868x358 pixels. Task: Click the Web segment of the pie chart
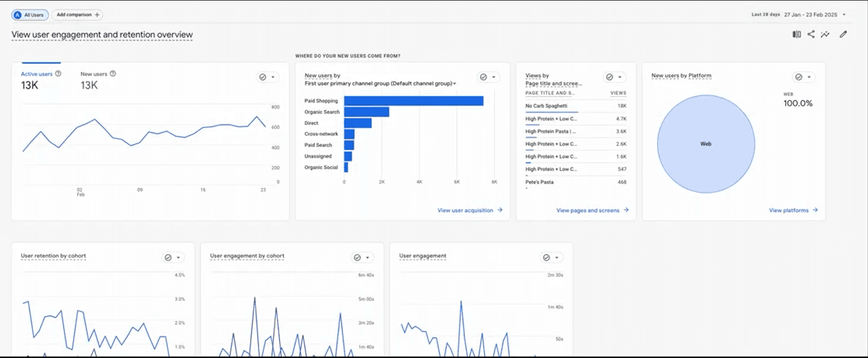point(706,144)
